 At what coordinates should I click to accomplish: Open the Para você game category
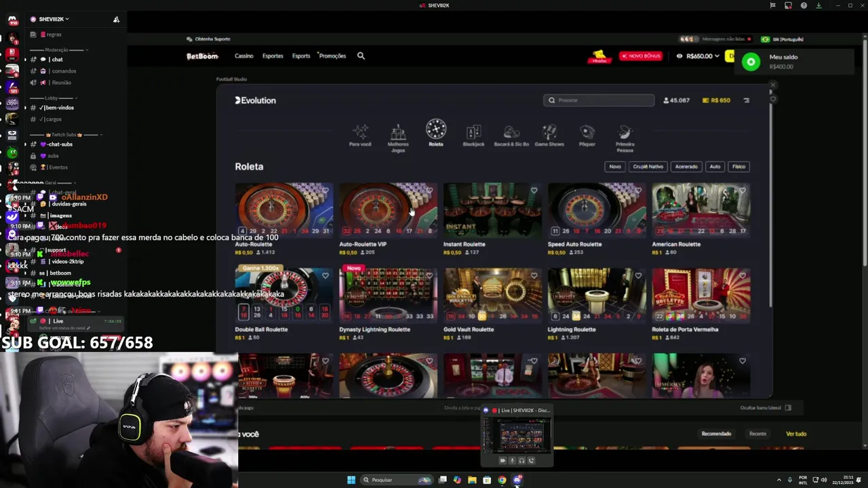(x=360, y=135)
